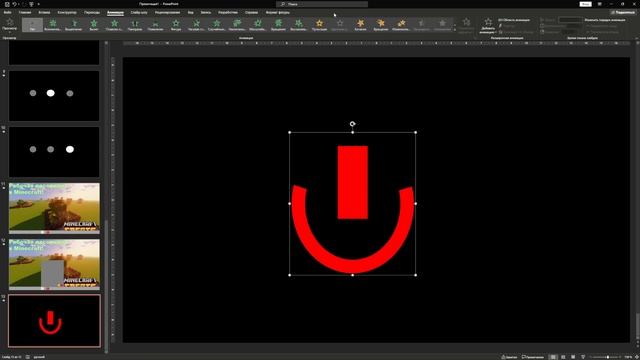Click the sign-in button in the title bar
This screenshot has width=640, height=360.
point(585,4)
